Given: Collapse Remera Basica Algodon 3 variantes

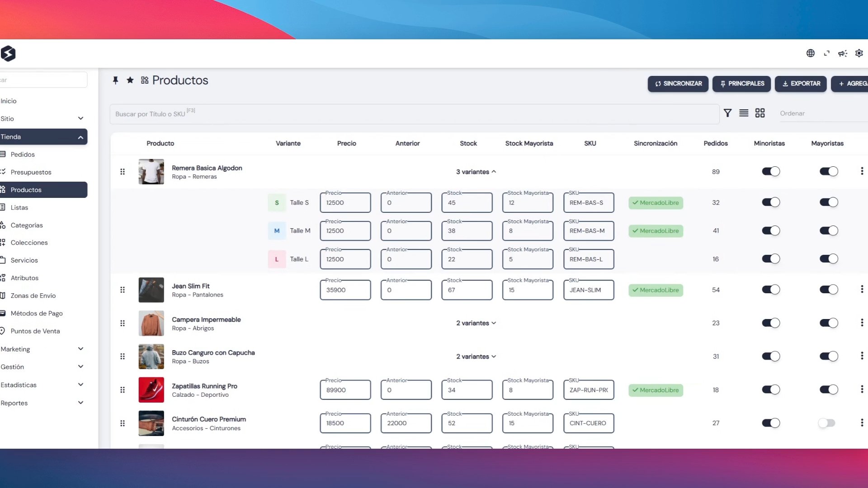Looking at the screenshot, I should click(x=476, y=172).
